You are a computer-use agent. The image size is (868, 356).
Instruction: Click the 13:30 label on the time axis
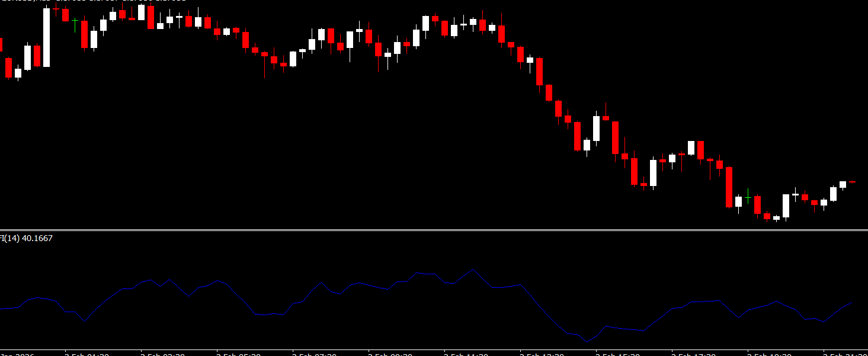click(x=542, y=354)
